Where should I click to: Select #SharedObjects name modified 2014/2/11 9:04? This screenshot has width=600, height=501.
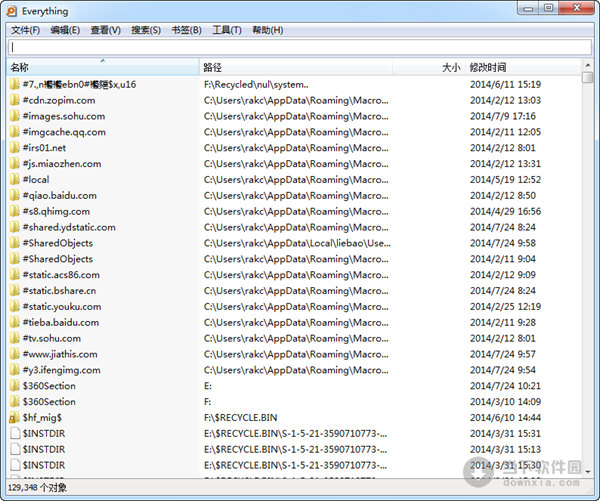pyautogui.click(x=58, y=259)
